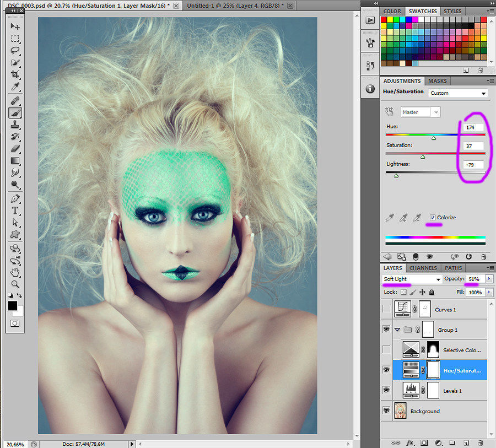Switch to the Channels tab
Screen dimensions: 496x448
point(423,268)
